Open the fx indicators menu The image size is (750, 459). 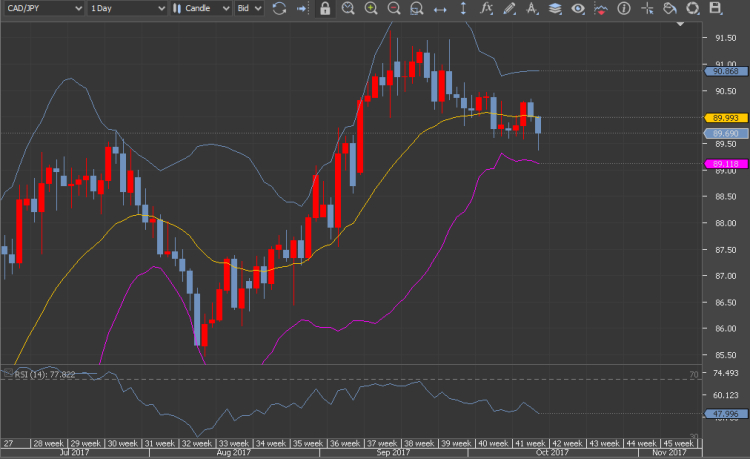(486, 9)
